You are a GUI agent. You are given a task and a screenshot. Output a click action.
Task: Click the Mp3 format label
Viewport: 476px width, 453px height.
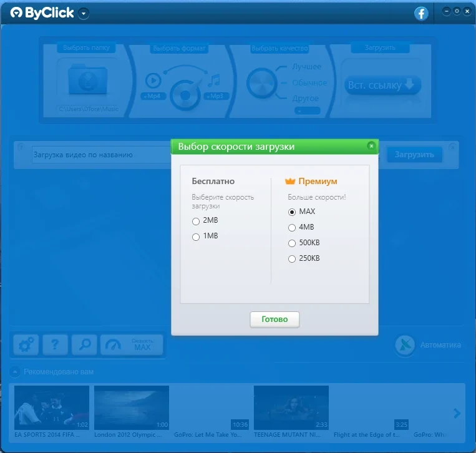(216, 96)
